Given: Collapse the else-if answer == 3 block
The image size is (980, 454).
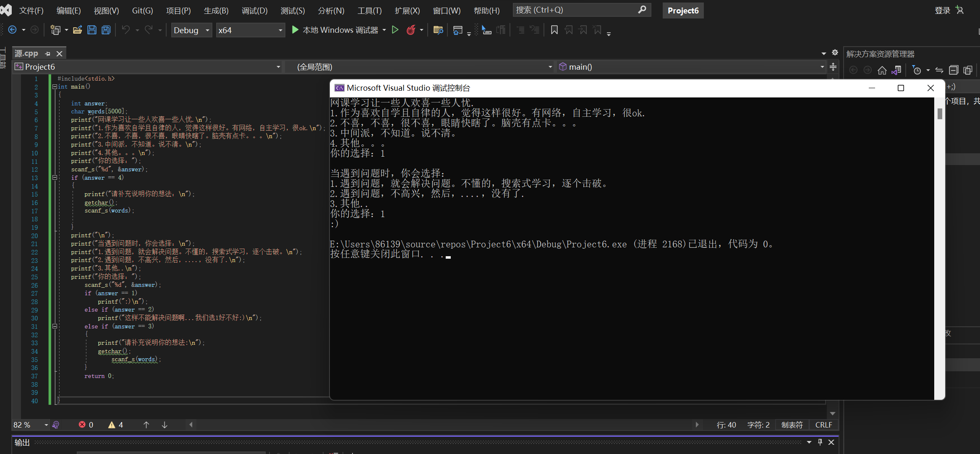Looking at the screenshot, I should tap(55, 326).
